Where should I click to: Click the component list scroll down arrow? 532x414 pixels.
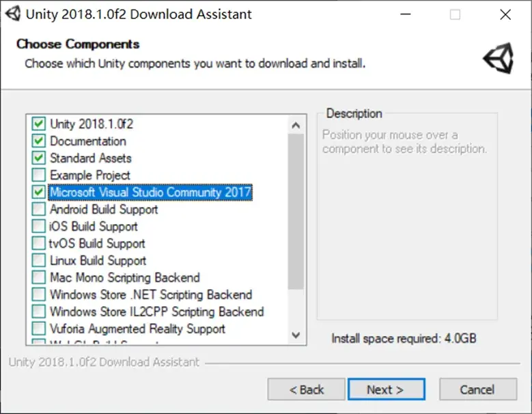(x=296, y=335)
